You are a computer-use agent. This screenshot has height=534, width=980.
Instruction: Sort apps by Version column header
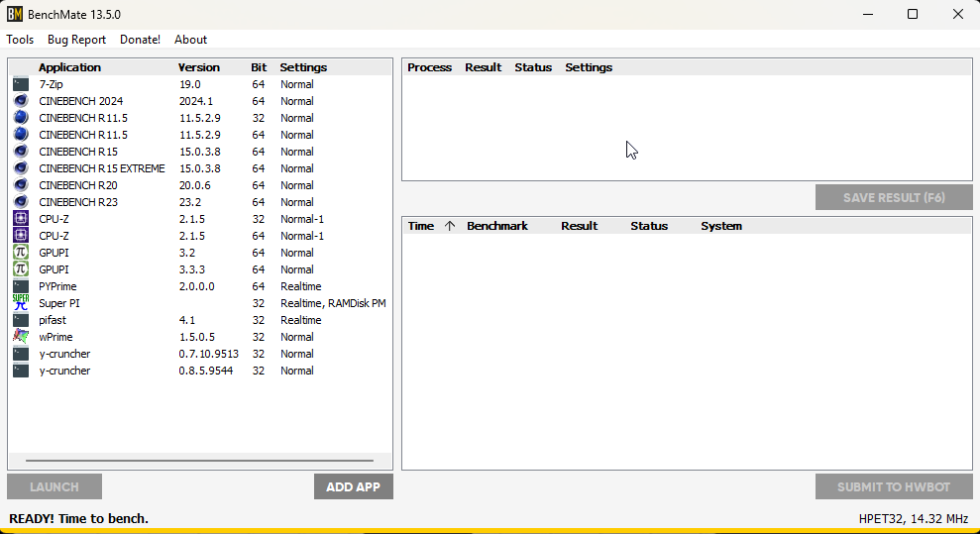pos(199,67)
